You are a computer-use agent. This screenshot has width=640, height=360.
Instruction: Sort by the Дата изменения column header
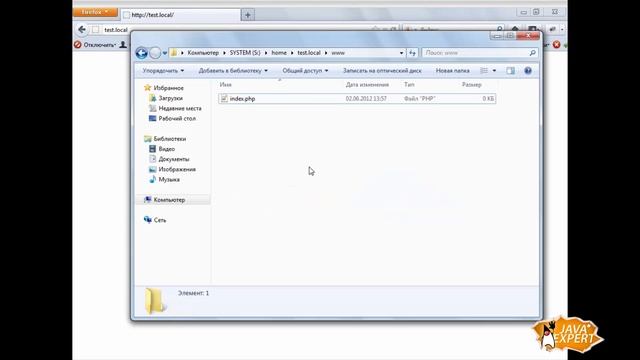[367, 84]
